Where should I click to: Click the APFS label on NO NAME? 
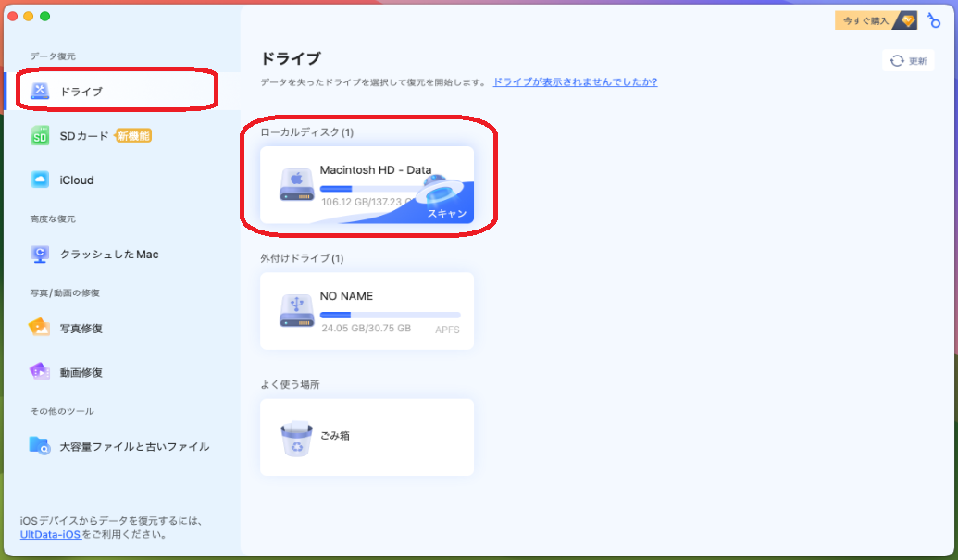click(x=447, y=330)
